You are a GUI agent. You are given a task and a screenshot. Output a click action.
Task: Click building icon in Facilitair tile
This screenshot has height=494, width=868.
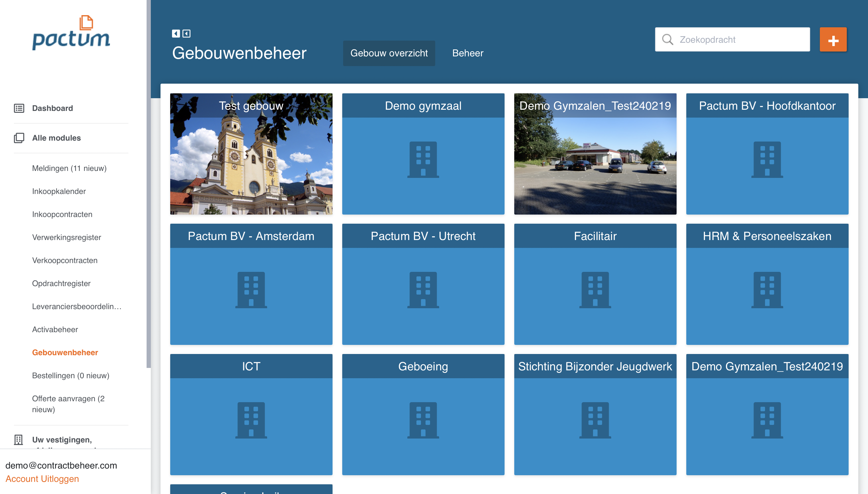point(595,290)
